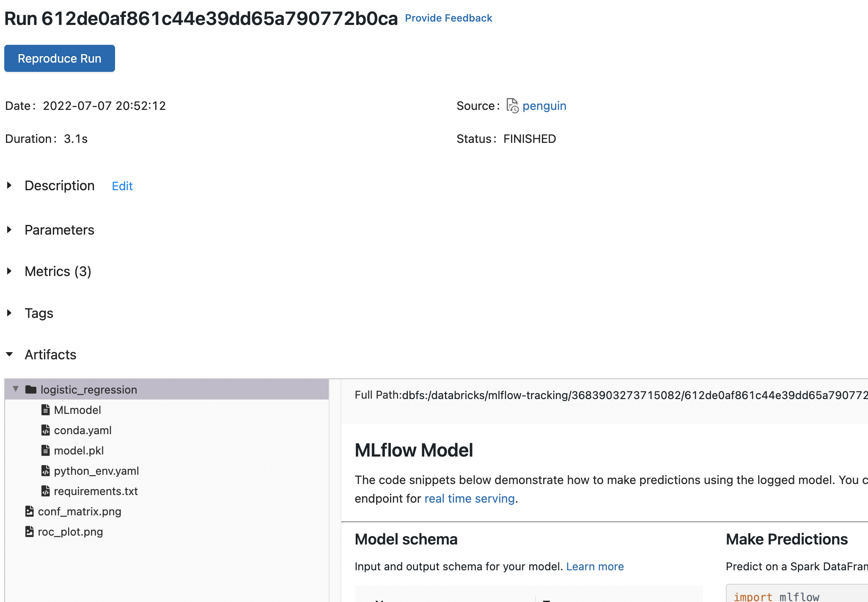This screenshot has width=868, height=602.
Task: Open the Provide Feedback link
Action: click(x=448, y=18)
